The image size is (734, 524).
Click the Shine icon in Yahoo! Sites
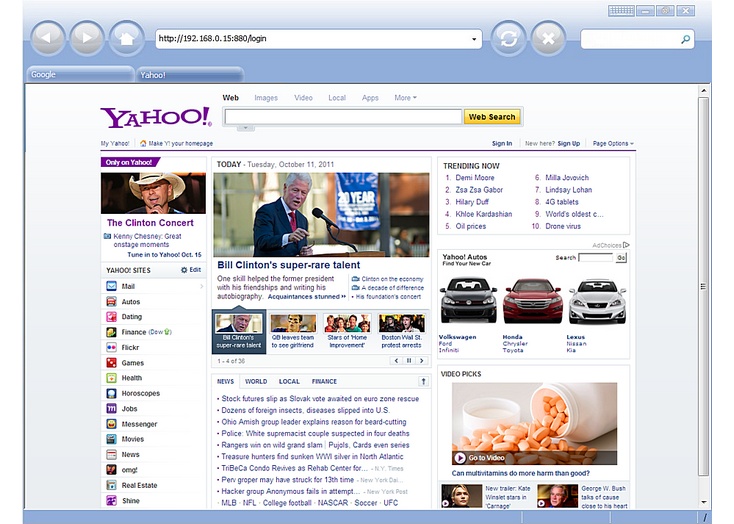click(111, 501)
